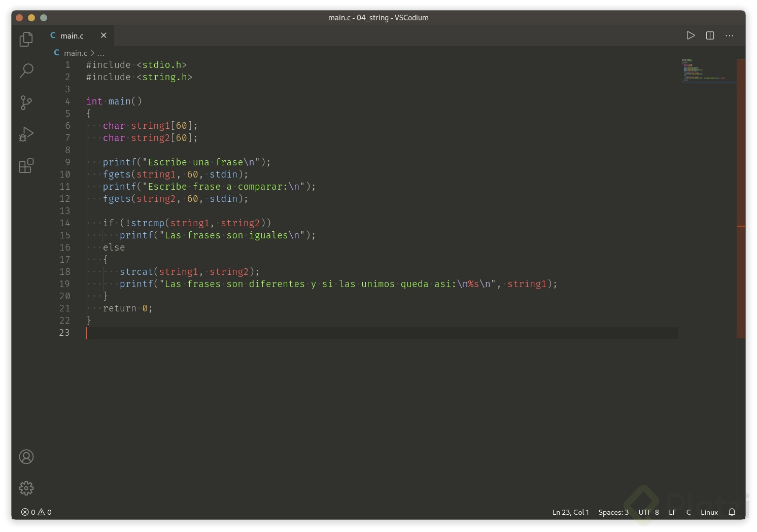
Task: Click line number 14 in gutter
Action: tap(65, 223)
